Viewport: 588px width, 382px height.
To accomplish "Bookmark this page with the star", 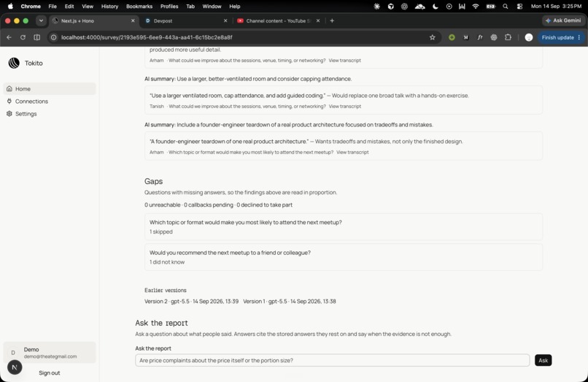I will pyautogui.click(x=433, y=37).
